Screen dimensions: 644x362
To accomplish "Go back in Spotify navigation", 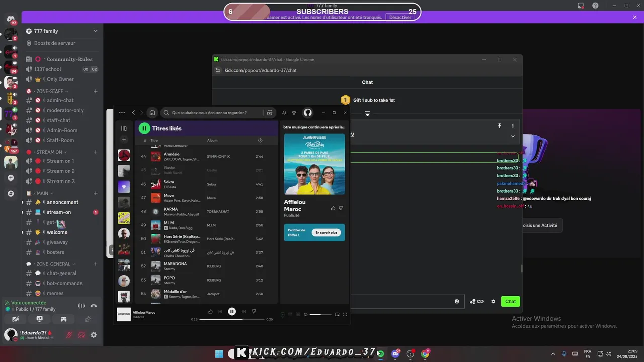I will 133,113.
